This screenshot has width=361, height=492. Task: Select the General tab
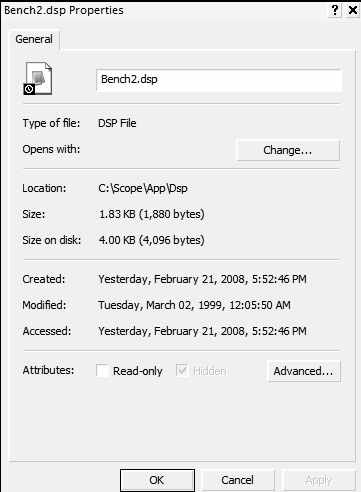[34, 39]
